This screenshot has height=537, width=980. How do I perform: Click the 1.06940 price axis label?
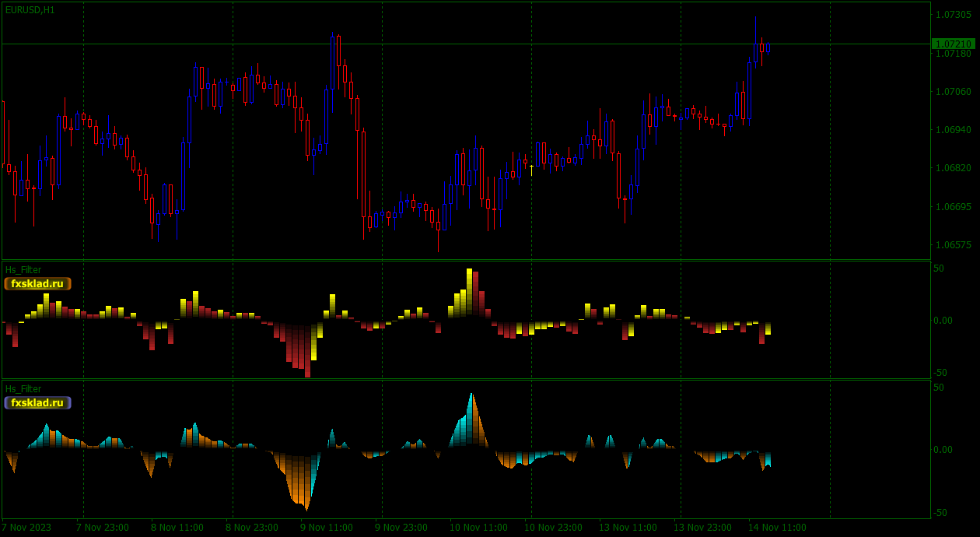[x=953, y=129]
